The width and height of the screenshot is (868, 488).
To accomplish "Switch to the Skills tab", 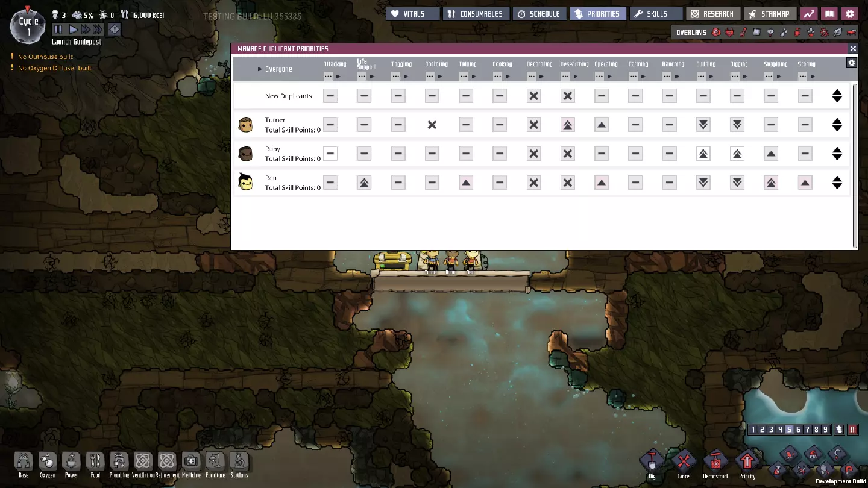I will point(656,14).
